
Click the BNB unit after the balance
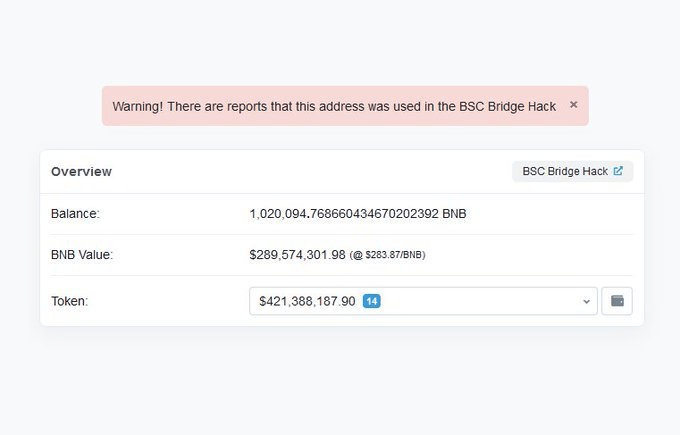pyautogui.click(x=454, y=214)
